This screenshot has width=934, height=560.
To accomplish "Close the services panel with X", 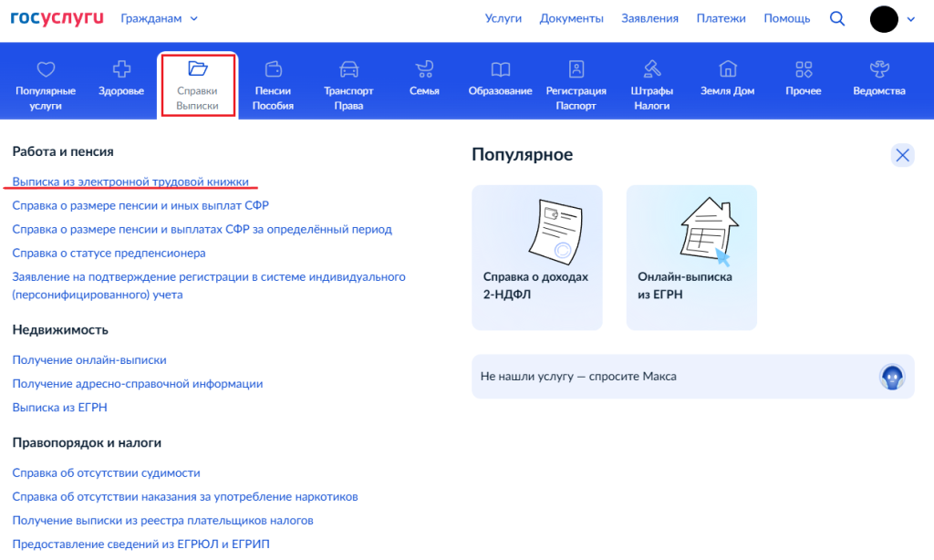I will click(x=902, y=155).
